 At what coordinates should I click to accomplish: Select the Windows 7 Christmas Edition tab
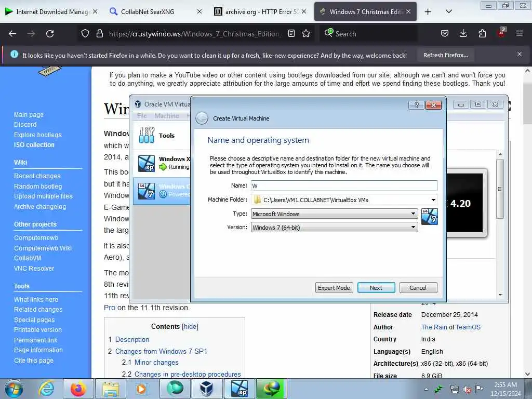365,12
